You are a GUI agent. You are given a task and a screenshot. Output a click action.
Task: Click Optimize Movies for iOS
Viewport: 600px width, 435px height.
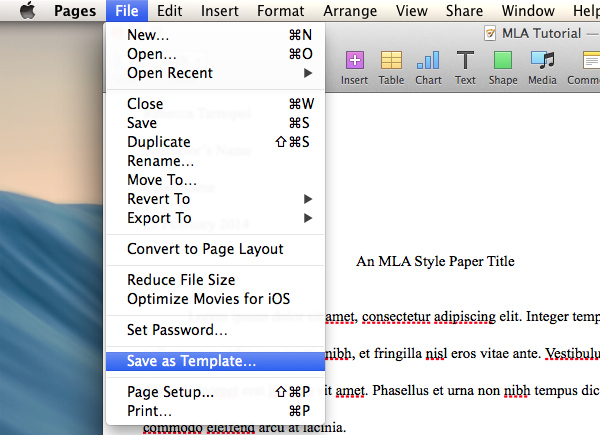208,299
